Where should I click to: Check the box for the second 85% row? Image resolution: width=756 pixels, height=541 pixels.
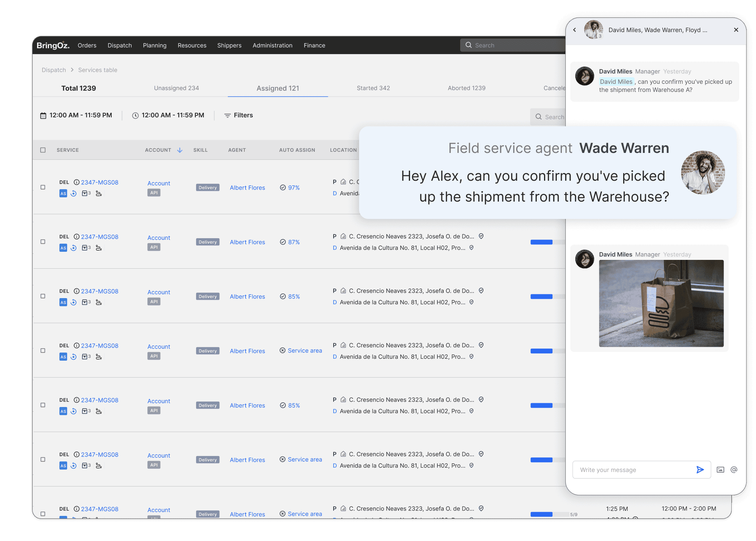click(x=43, y=405)
